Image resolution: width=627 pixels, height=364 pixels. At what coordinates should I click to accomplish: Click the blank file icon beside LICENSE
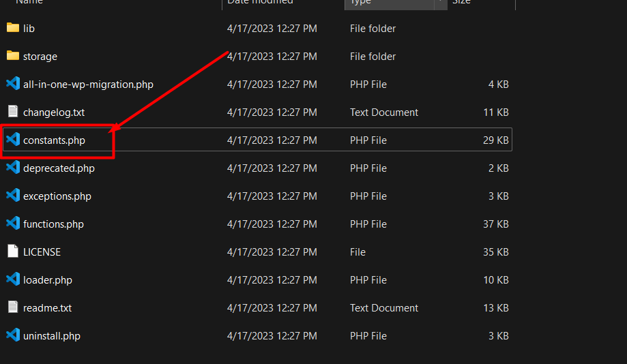pos(12,252)
